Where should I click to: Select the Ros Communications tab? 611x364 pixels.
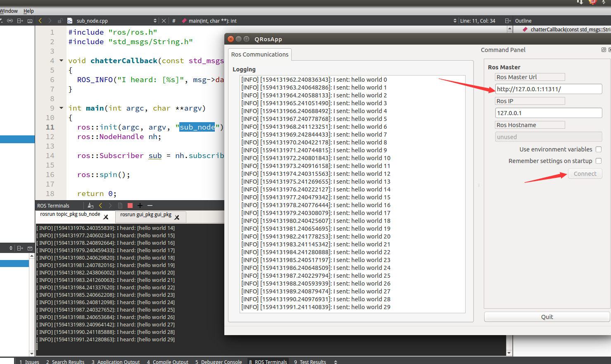260,54
